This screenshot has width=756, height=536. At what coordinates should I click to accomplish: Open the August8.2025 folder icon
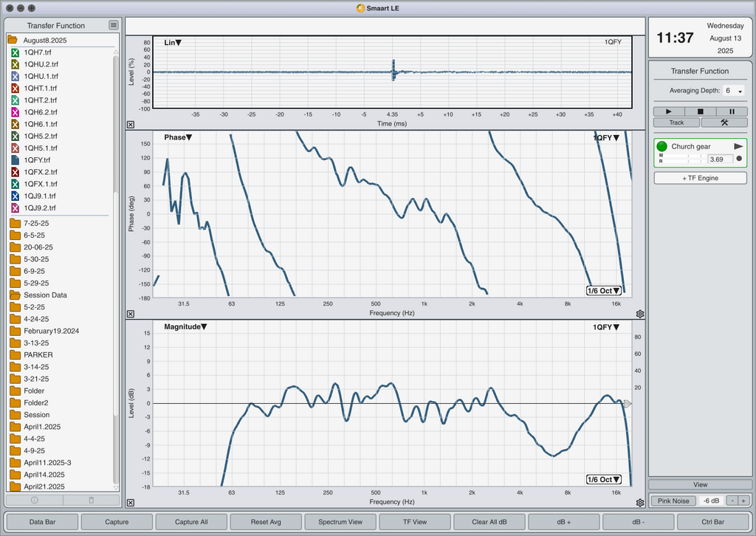(x=13, y=40)
